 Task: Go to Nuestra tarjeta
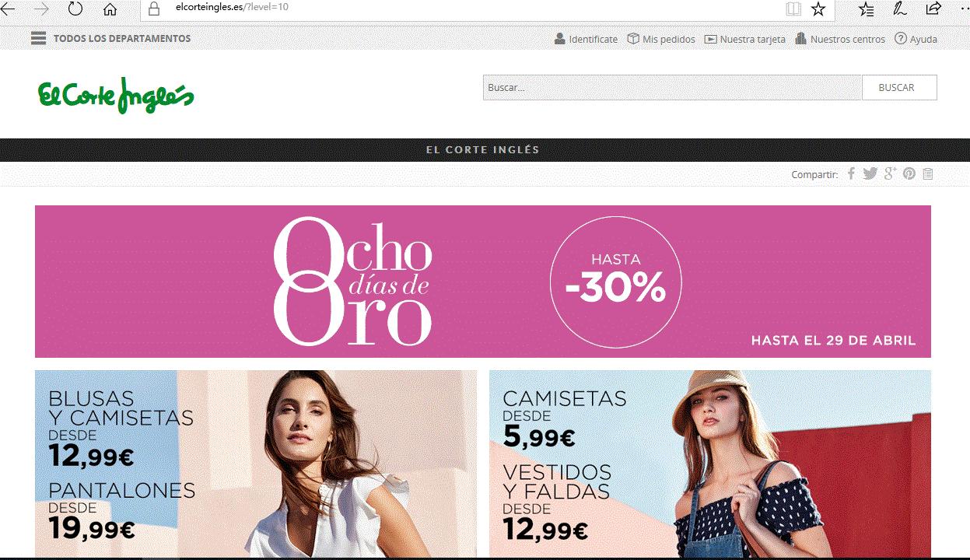744,39
